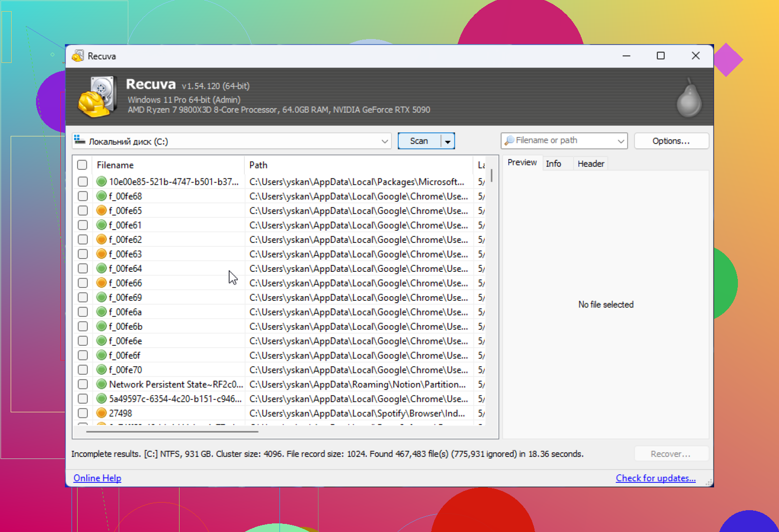Check the box for f_00fe65
The image size is (779, 532).
point(83,210)
